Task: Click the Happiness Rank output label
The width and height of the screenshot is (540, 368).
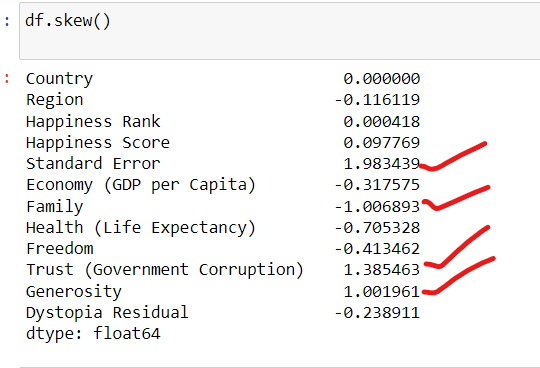Action: (93, 122)
